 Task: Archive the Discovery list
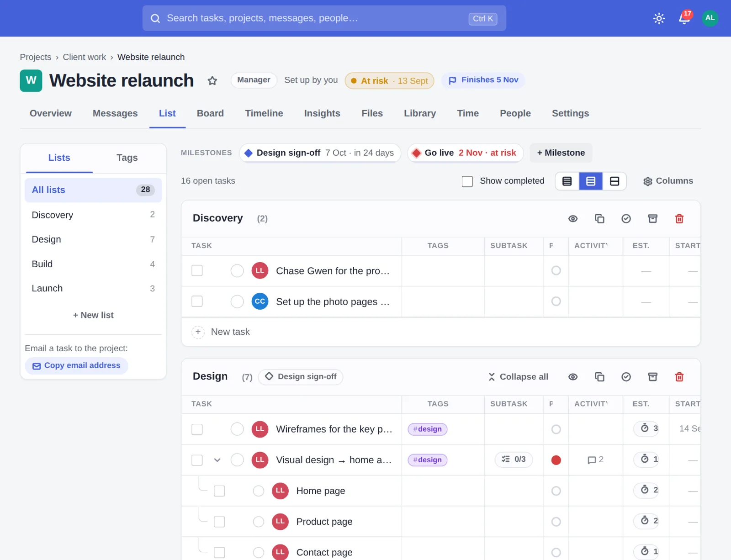652,219
